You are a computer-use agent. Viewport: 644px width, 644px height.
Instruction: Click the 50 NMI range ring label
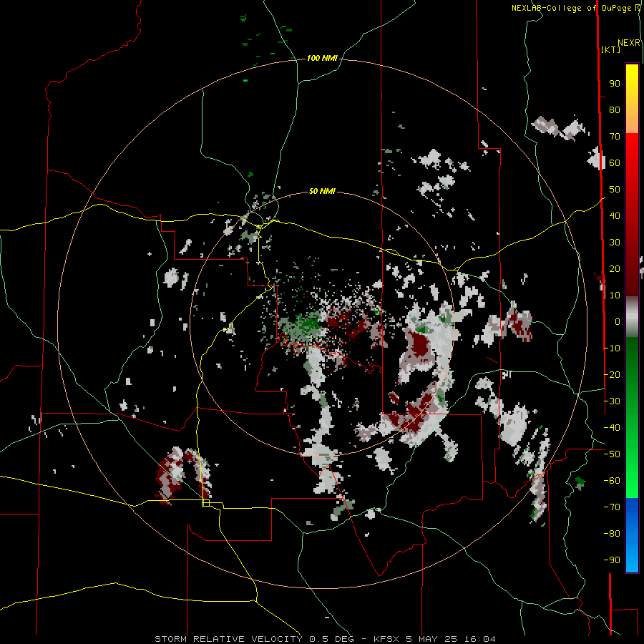tap(322, 191)
